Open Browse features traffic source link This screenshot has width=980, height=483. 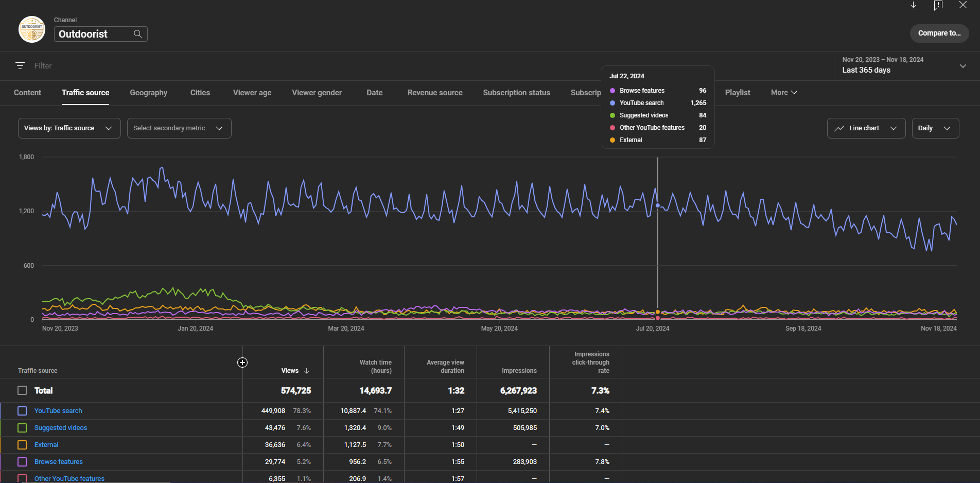click(x=59, y=462)
